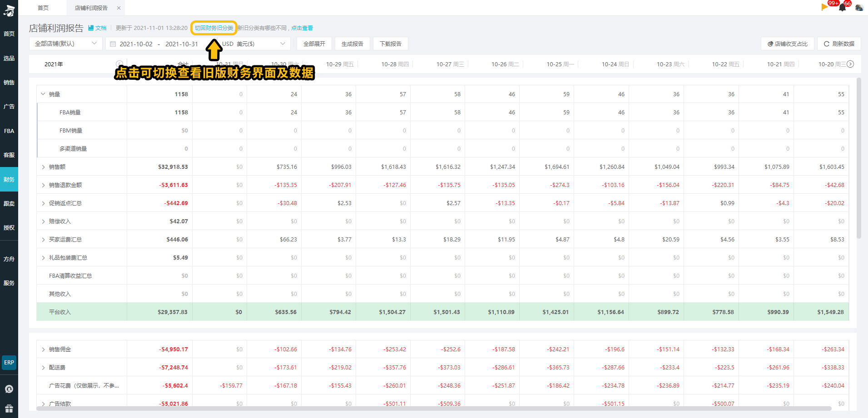Viewport: 868px width, 418px height.
Task: Click the horizontal scrollbar under the table
Action: click(x=434, y=408)
